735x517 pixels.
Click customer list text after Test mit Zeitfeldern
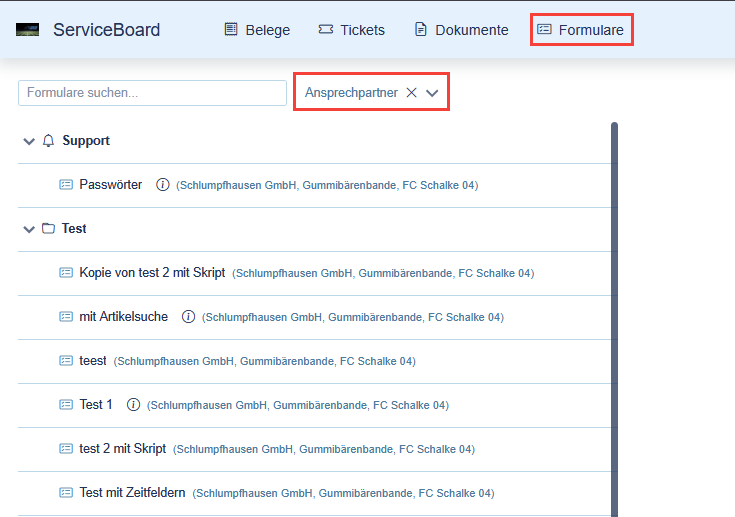(344, 494)
